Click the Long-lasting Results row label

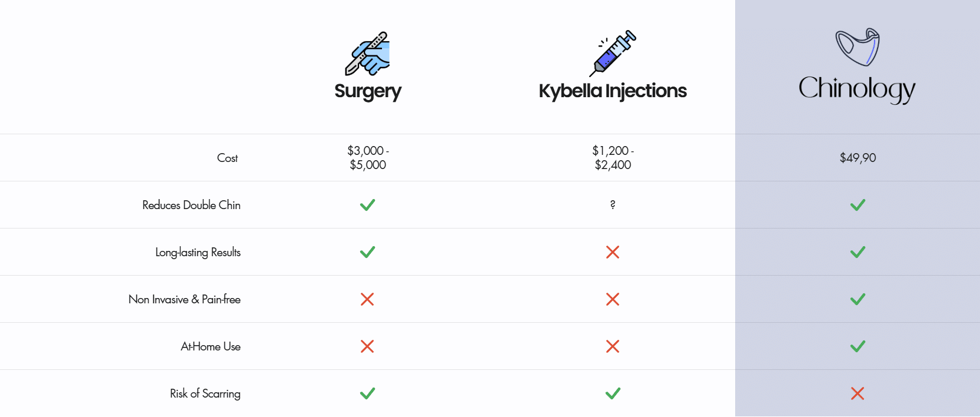(198, 252)
